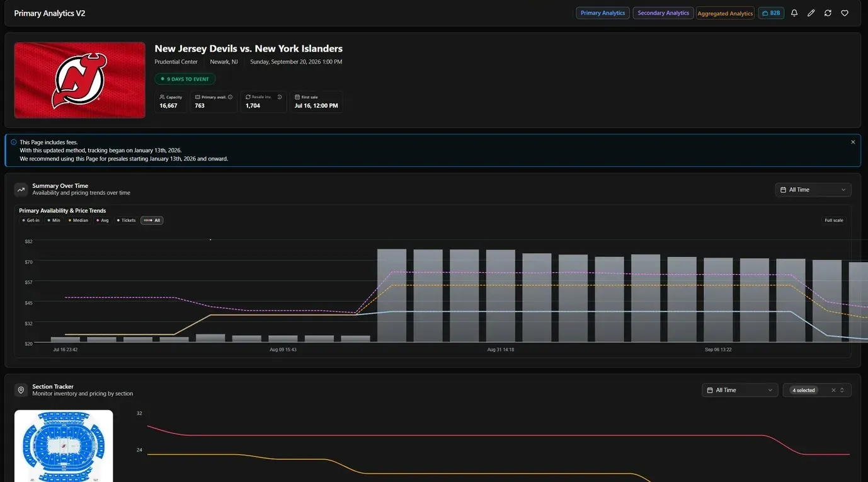Click the Newark, NJ location text
Viewport: 868px width, 482px height.
pos(224,62)
